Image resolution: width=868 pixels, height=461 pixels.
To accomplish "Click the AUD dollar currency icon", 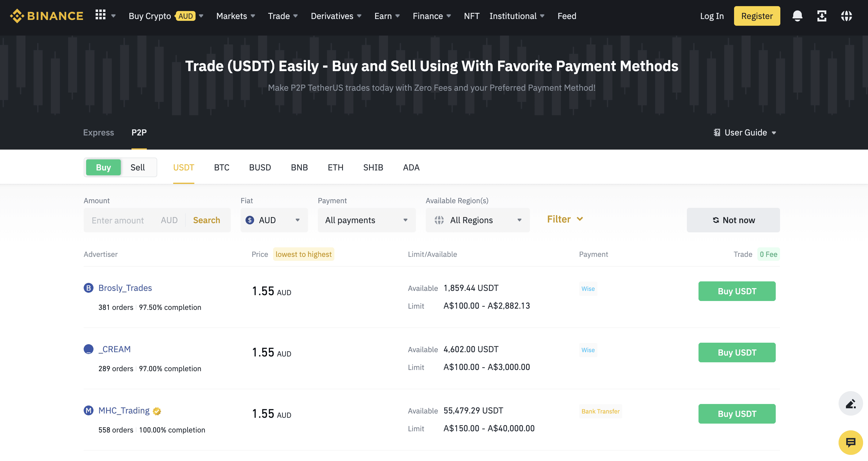I will click(250, 220).
